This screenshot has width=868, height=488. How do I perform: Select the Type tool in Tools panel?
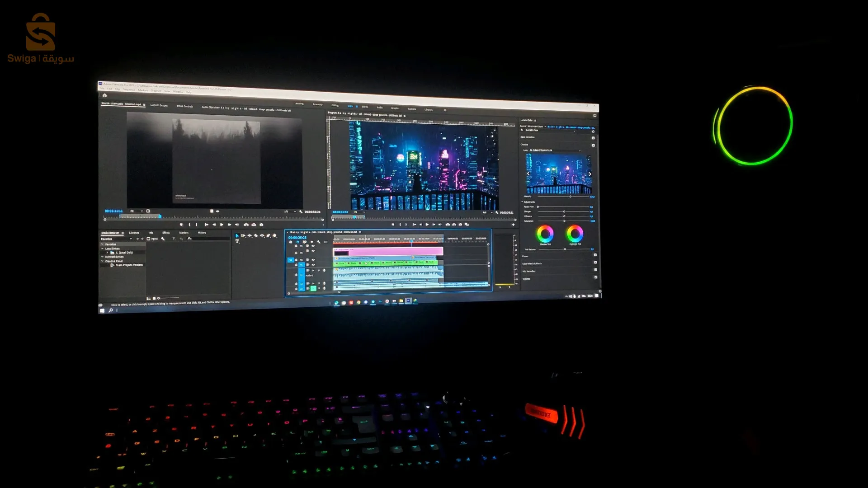coord(237,241)
